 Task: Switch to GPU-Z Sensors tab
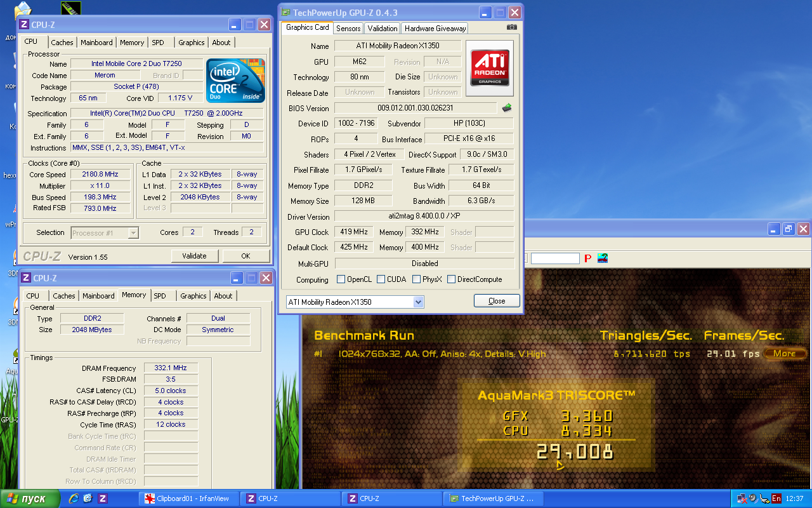pos(348,29)
